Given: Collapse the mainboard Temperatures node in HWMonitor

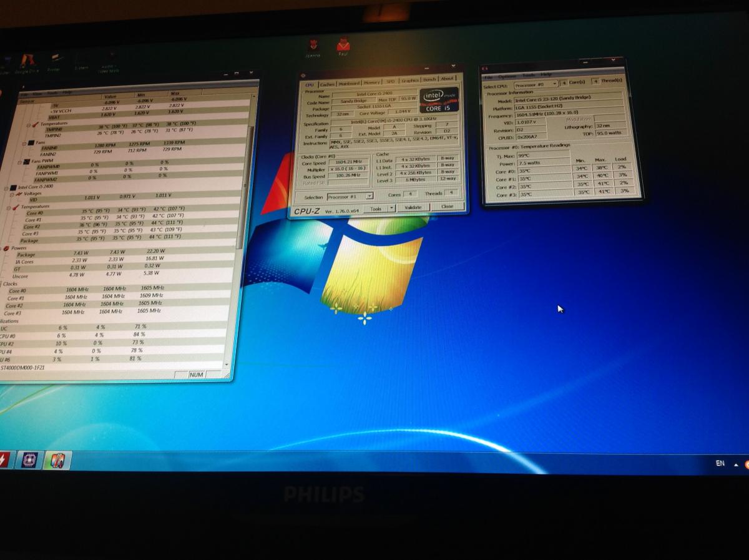Looking at the screenshot, I should point(29,124).
